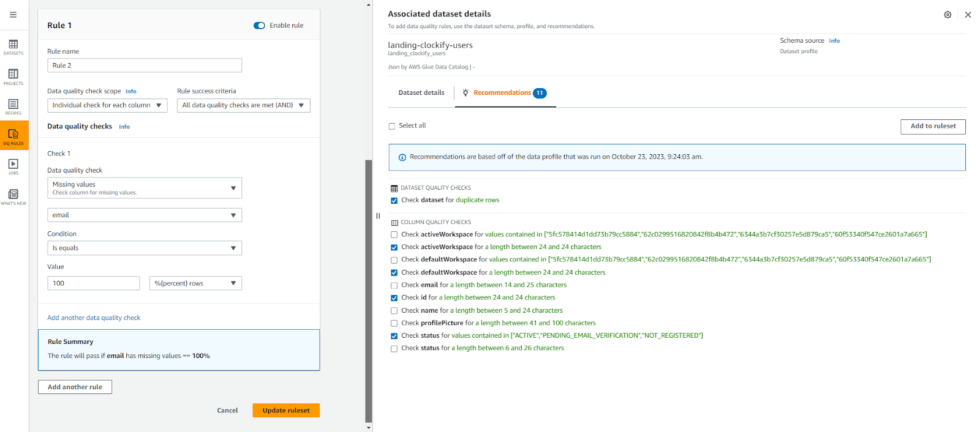Select DQ Rules sidebar icon
This screenshot has height=432, width=980.
(13, 136)
